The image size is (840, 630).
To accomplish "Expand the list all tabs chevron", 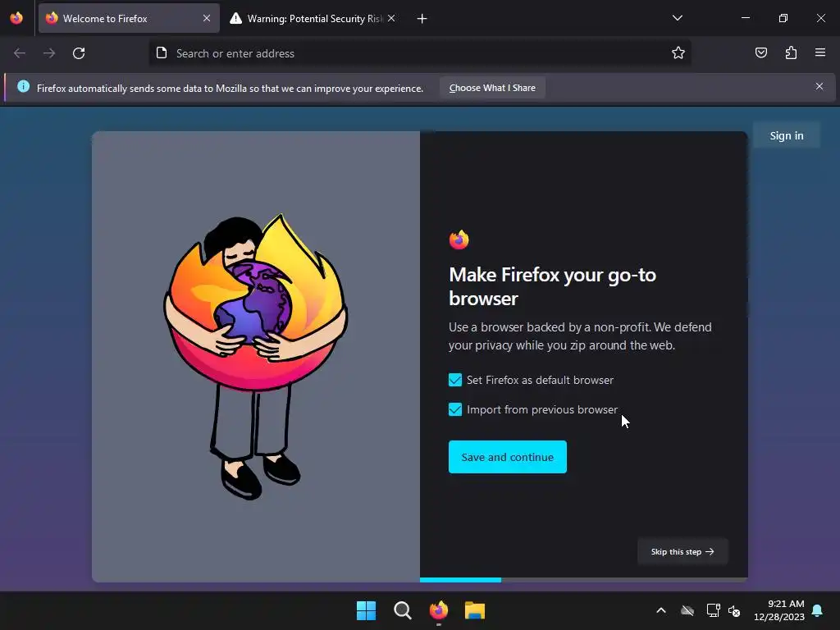I will (677, 18).
